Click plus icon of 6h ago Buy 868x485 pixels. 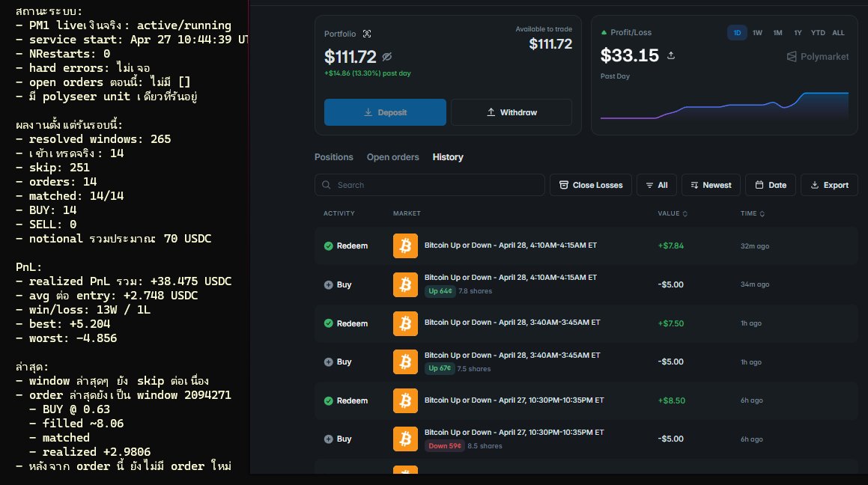[x=328, y=439]
